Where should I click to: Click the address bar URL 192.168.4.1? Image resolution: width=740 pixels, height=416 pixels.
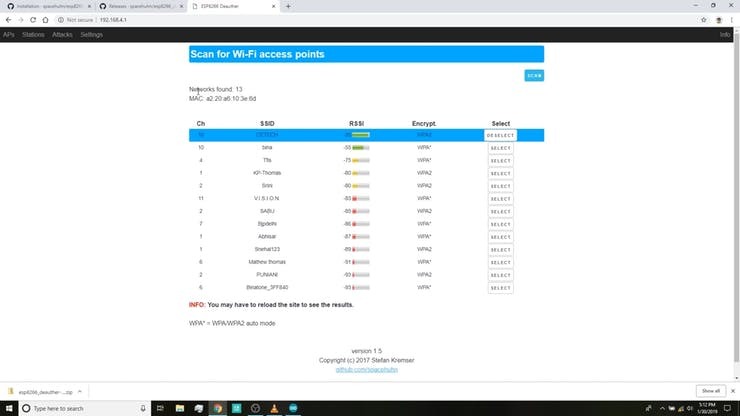(x=113, y=20)
